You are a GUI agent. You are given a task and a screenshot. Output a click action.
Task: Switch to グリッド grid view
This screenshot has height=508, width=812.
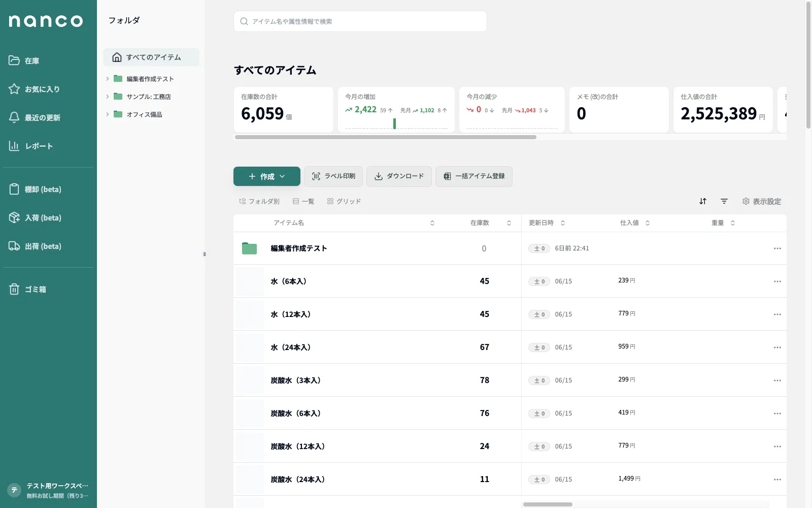[x=344, y=201]
